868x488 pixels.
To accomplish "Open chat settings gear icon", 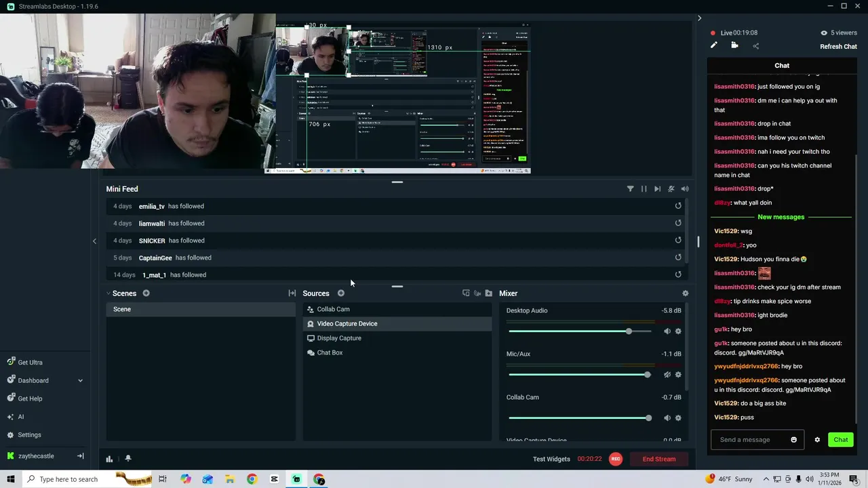I will (x=817, y=440).
